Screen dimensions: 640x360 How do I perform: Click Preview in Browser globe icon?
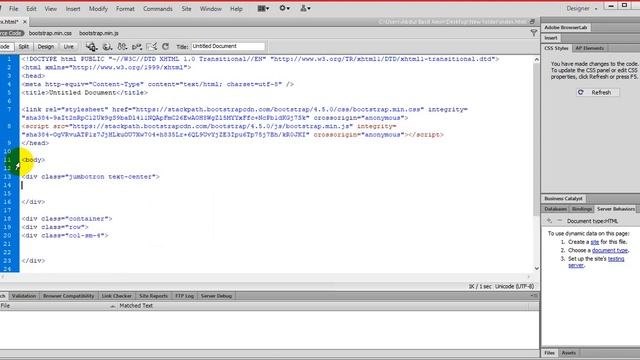(x=107, y=47)
